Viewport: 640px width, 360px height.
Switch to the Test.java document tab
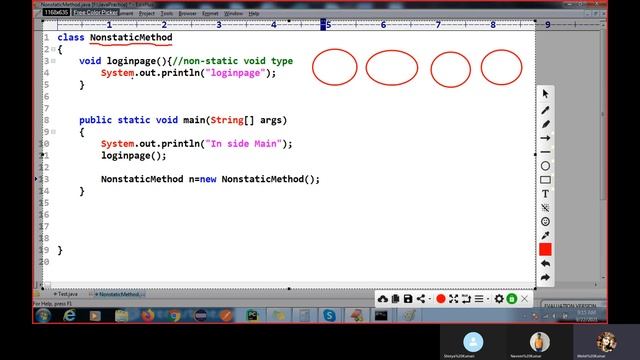65,294
